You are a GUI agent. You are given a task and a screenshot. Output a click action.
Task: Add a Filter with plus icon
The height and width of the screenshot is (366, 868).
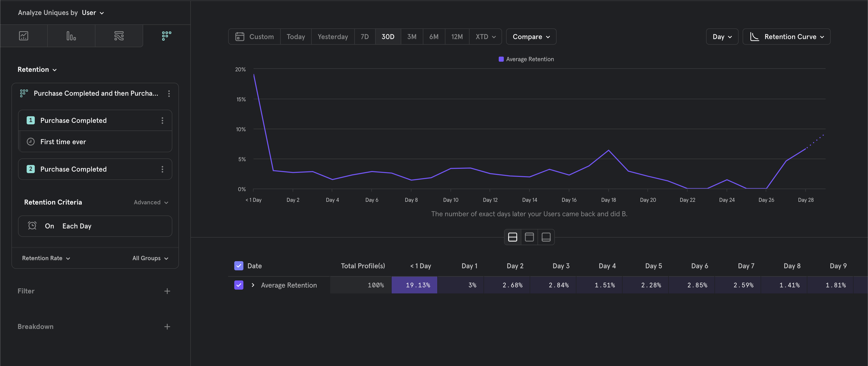[x=167, y=291]
